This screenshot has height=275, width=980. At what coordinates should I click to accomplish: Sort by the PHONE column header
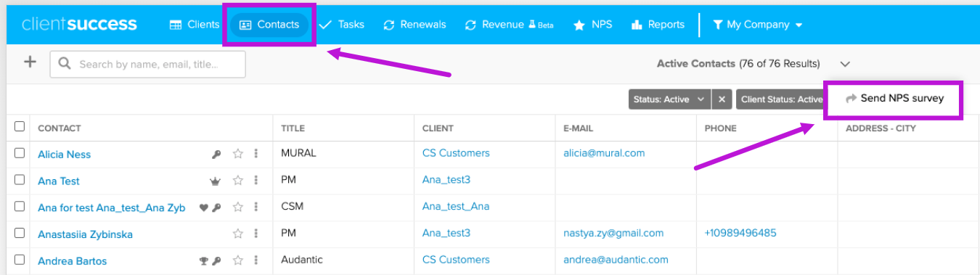click(720, 128)
